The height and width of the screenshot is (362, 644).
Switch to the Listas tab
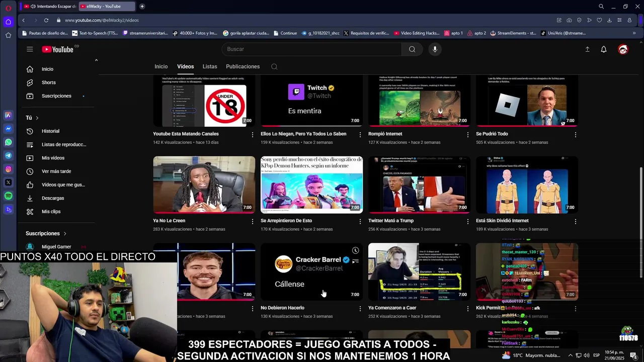coord(210,66)
